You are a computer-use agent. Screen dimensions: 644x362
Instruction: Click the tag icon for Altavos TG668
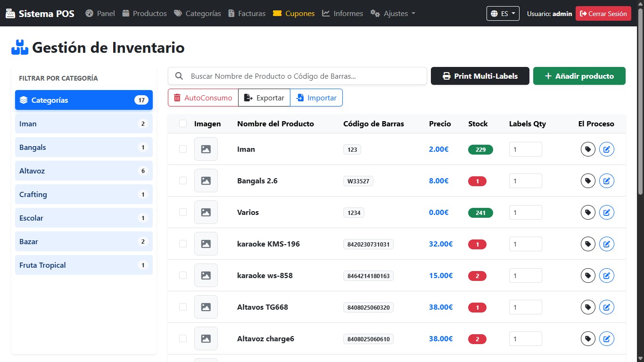click(x=588, y=307)
